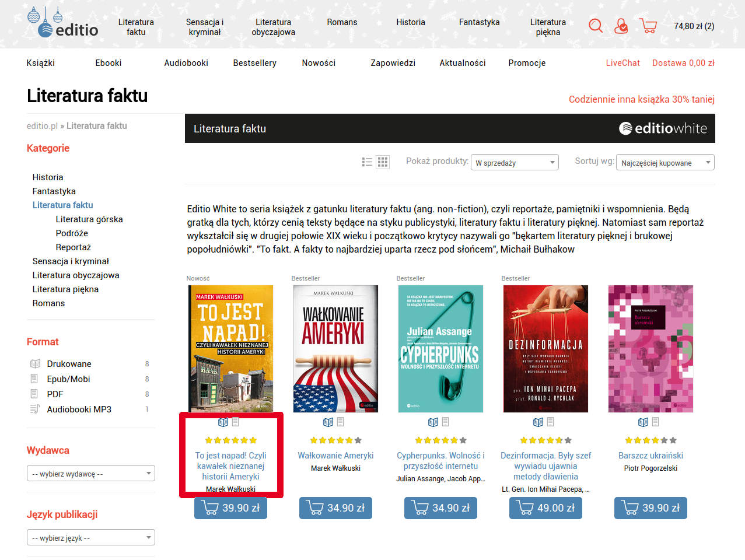Click star rating of Cypherpunks
745x560 pixels.
(440, 440)
